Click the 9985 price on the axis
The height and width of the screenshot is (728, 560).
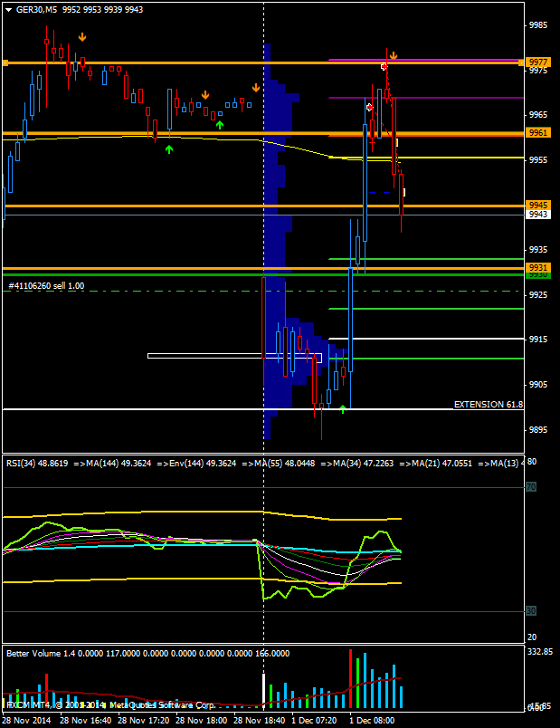click(x=538, y=25)
